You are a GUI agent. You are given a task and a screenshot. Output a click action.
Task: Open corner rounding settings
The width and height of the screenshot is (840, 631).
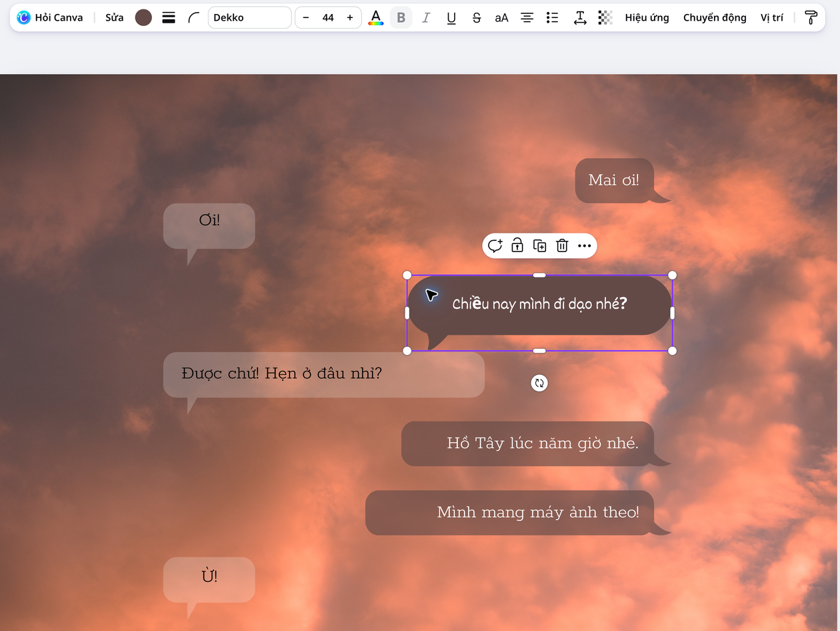pyautogui.click(x=194, y=17)
